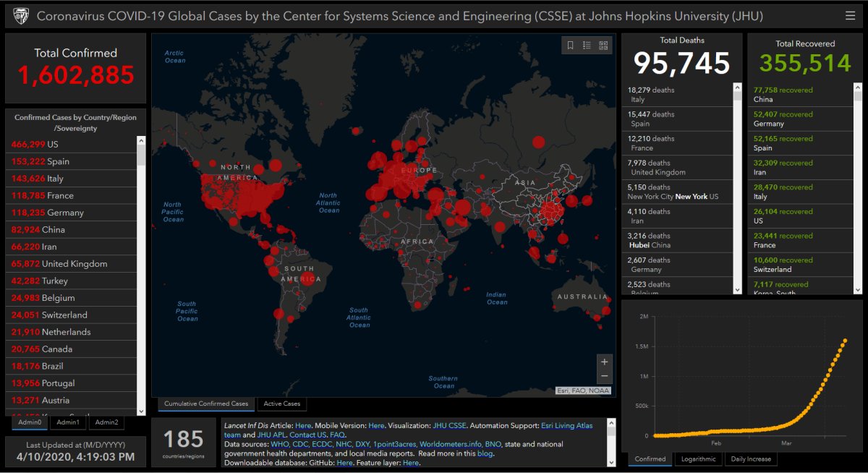Open the NHC data source link
This screenshot has width=868, height=473.
tap(345, 444)
